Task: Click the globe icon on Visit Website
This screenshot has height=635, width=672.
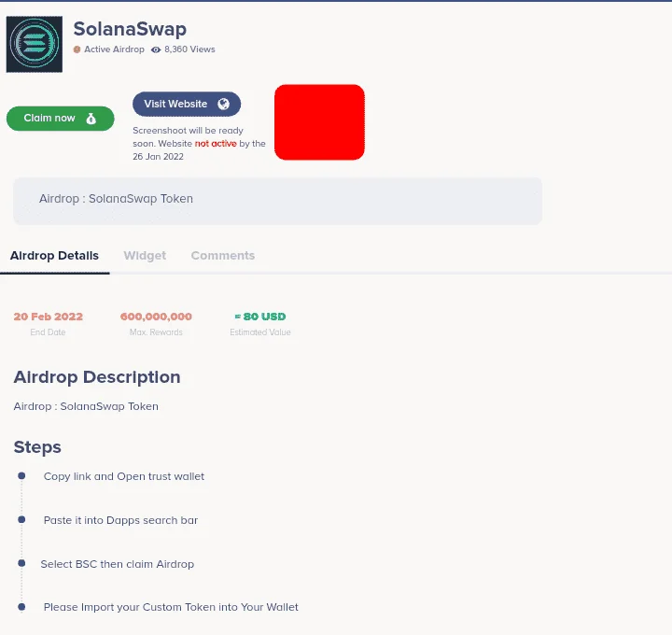Action: [223, 105]
